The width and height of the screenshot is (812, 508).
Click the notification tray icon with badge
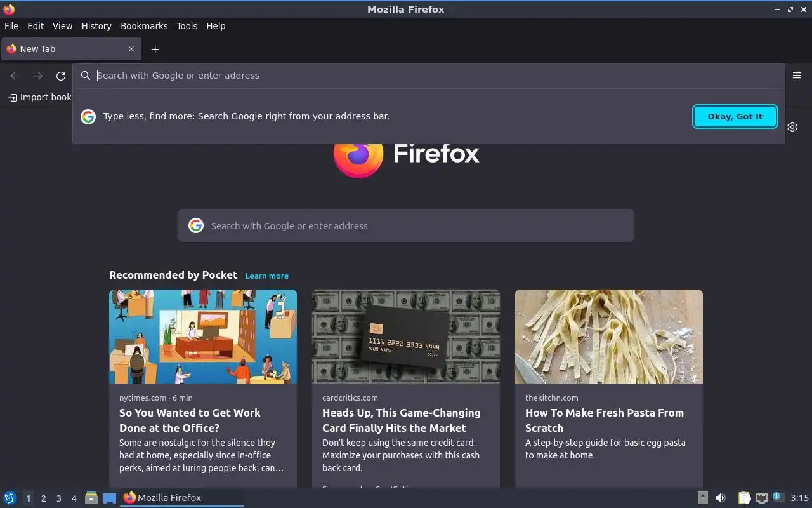click(x=778, y=497)
